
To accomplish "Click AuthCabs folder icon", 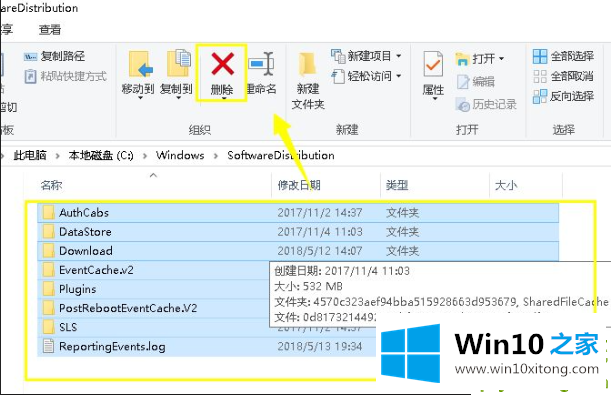I will click(x=48, y=213).
